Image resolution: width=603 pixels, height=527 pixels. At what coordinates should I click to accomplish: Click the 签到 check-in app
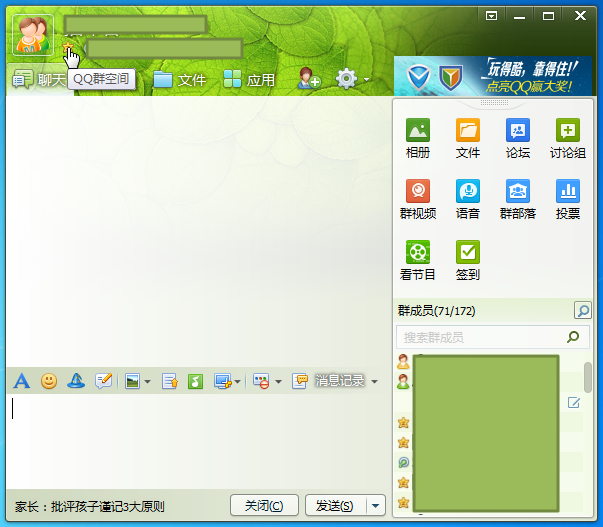(x=468, y=260)
